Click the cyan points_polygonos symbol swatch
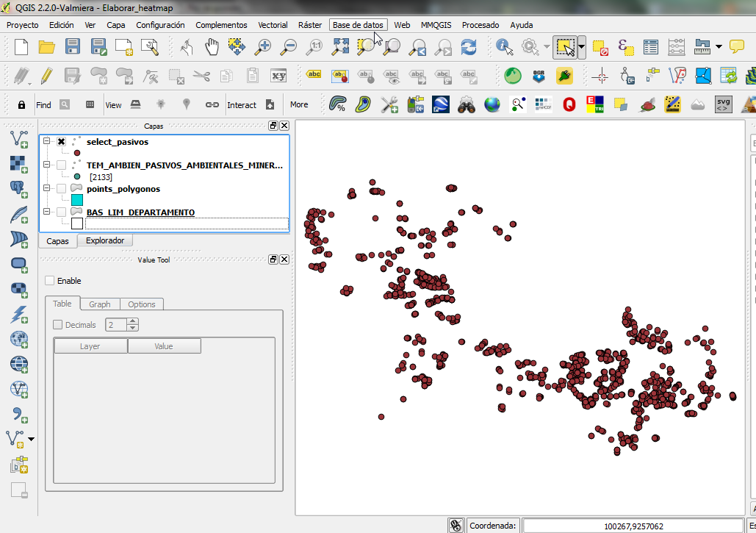Viewport: 756px width, 533px height. (77, 200)
